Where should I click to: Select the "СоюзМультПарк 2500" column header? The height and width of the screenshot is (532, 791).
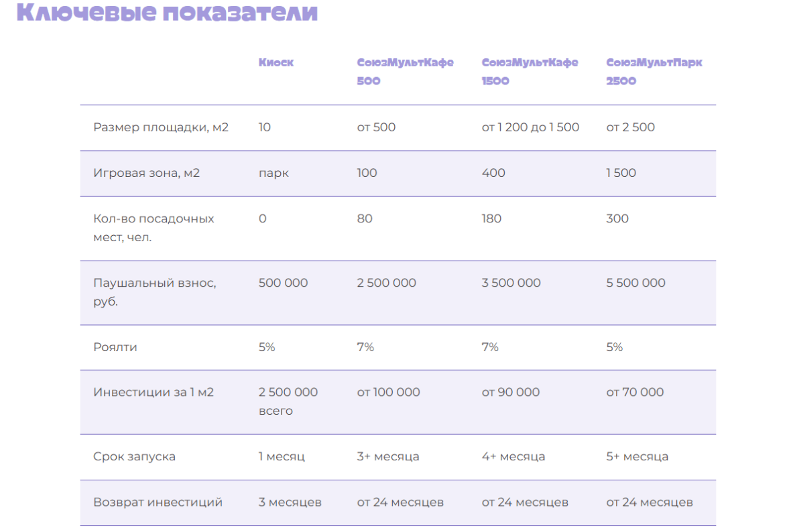tap(654, 72)
